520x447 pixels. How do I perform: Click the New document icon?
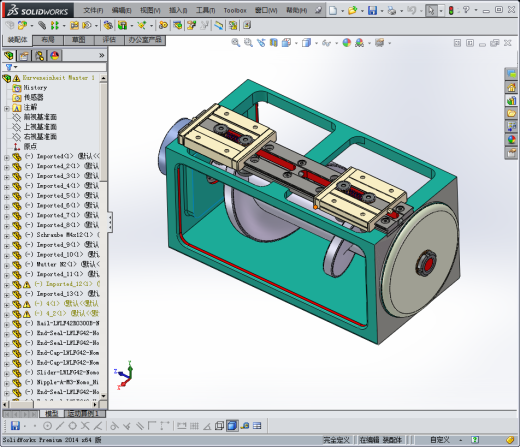point(333,10)
